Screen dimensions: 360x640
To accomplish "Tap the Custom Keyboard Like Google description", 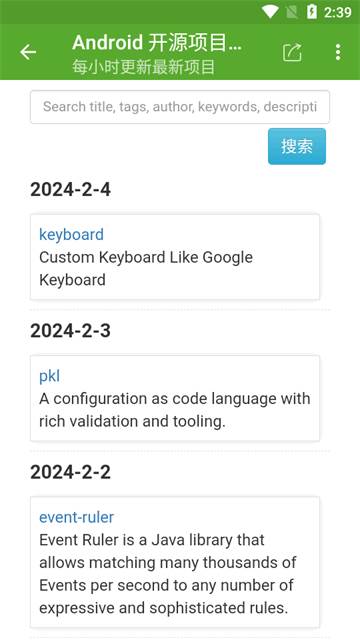I will pyautogui.click(x=146, y=269).
